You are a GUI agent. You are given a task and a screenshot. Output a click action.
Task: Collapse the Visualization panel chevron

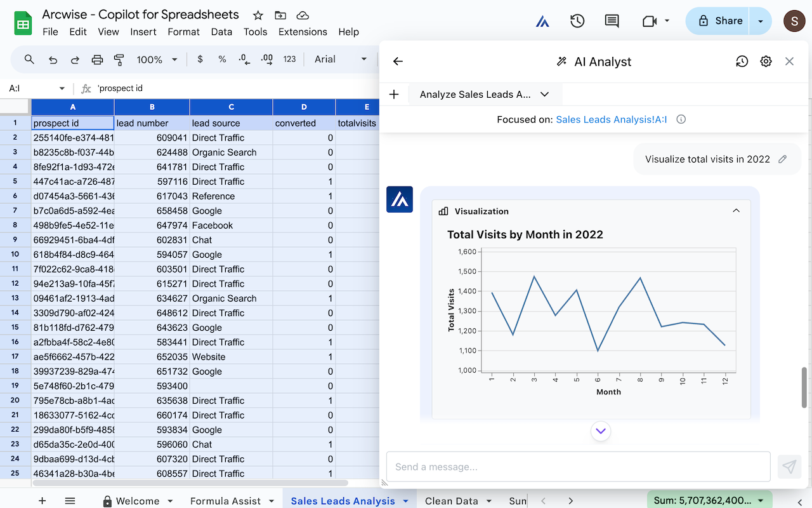click(x=736, y=211)
